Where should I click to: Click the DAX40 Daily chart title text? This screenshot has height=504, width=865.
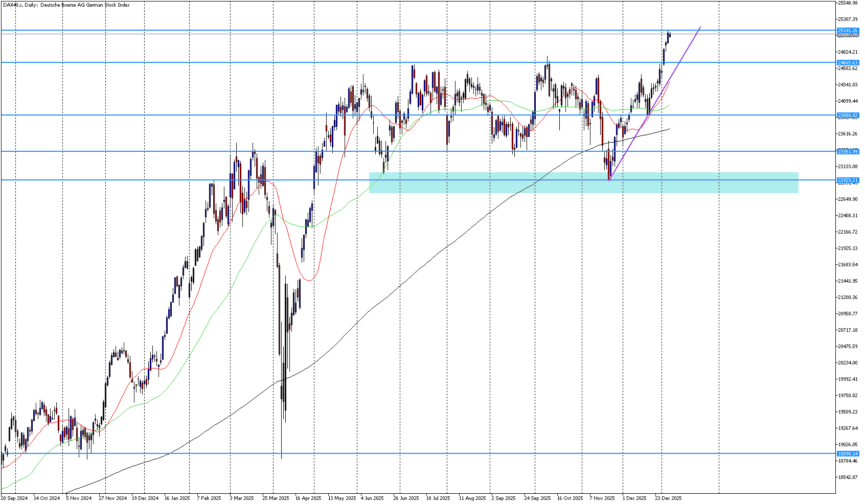click(66, 5)
